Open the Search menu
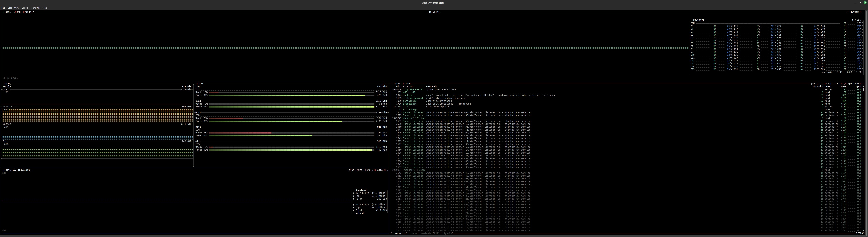The height and width of the screenshot is (237, 868). coord(25,8)
